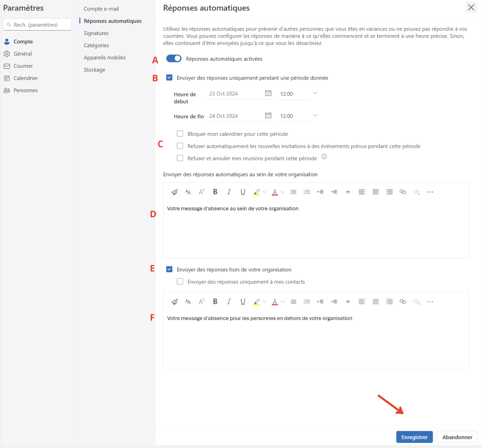Enable 'Envoyer des réponses uniquement à mes contacts'
Image resolution: width=482 pixels, height=448 pixels.
pyautogui.click(x=180, y=282)
